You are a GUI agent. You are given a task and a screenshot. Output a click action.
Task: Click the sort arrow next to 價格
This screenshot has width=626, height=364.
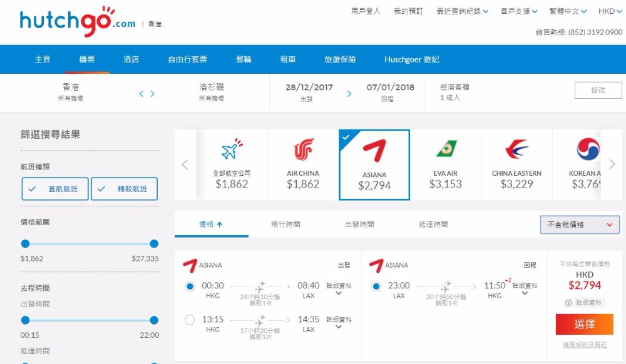click(x=220, y=225)
